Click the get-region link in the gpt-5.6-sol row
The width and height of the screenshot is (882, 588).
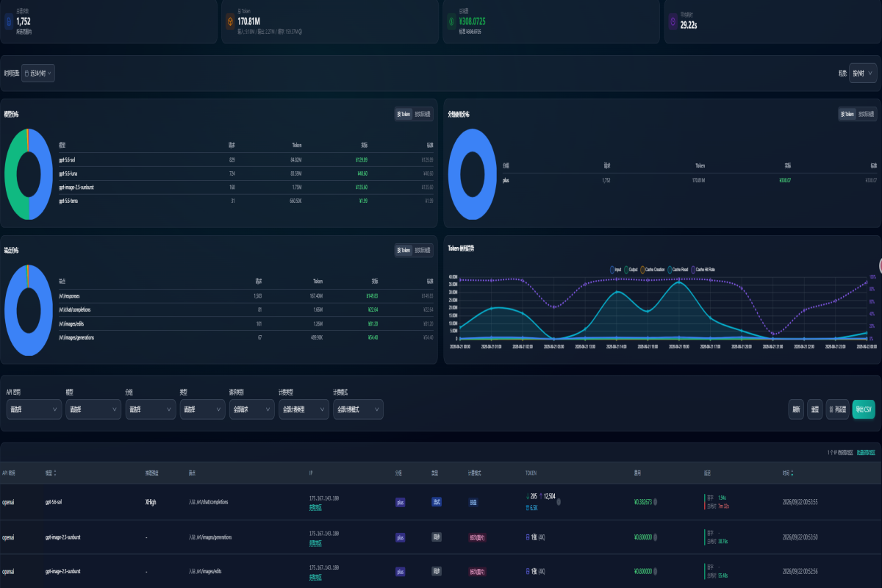[315, 508]
